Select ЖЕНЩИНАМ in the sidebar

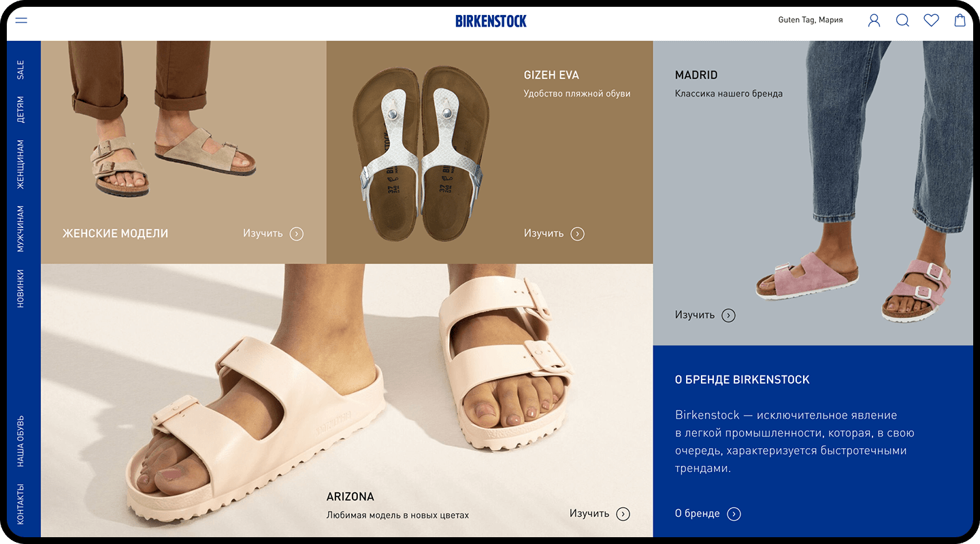[20, 165]
